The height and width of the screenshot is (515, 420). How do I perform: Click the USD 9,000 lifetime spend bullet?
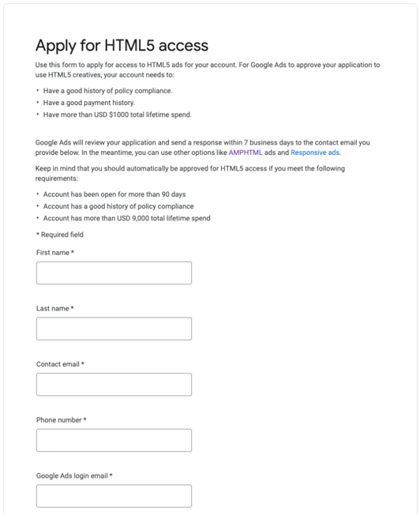[127, 218]
